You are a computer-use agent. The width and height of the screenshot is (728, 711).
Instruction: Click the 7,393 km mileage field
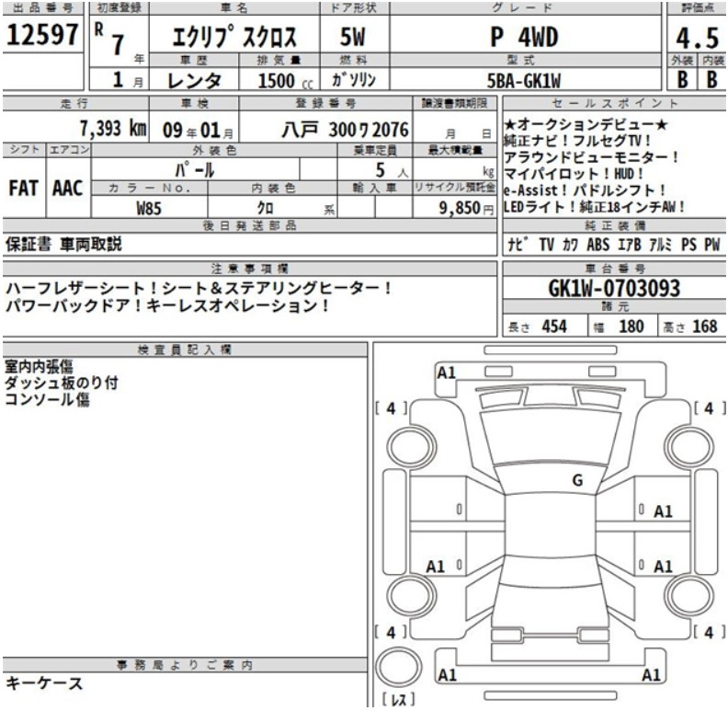point(108,128)
